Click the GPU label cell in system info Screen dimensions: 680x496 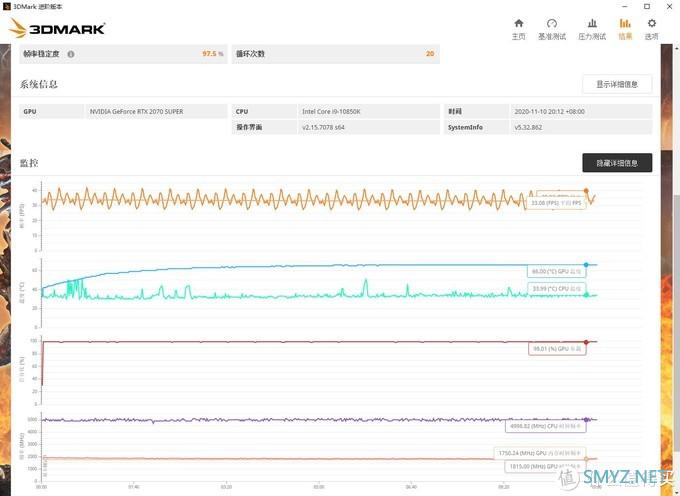tap(52, 111)
